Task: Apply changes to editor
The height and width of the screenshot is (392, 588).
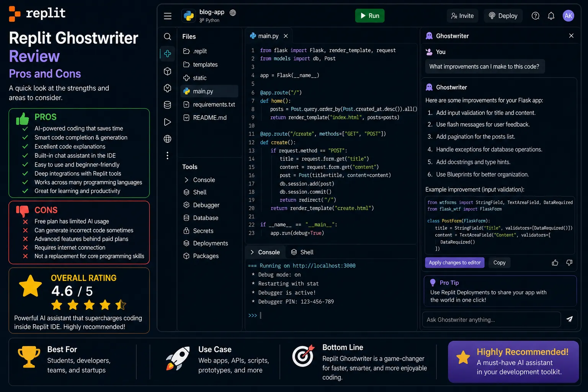Action: coord(455,263)
